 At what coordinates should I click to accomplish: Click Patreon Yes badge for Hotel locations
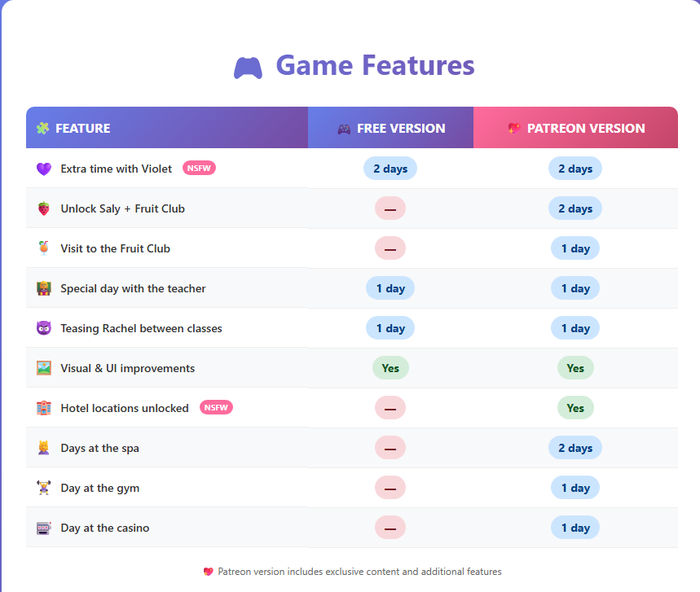point(575,408)
